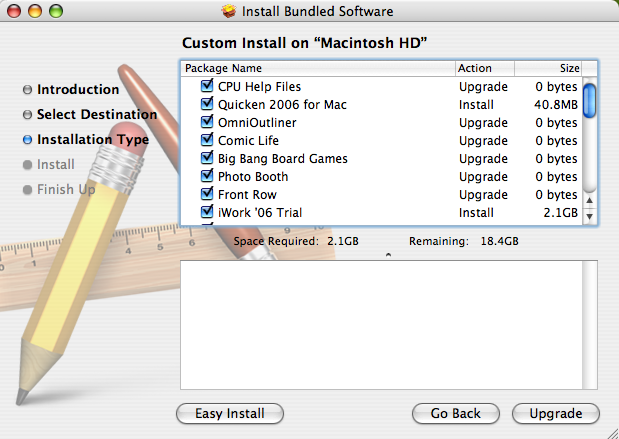Select the CPU Help Files package name
The image size is (619, 439).
pyautogui.click(x=259, y=86)
